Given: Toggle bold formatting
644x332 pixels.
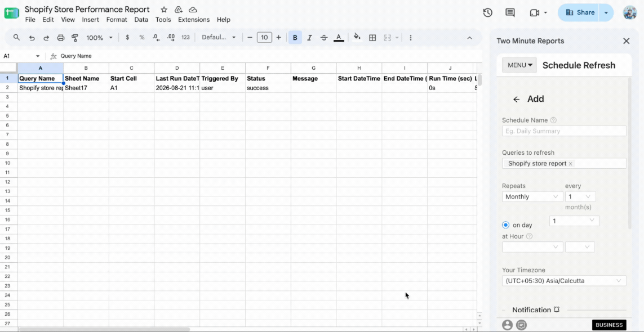Looking at the screenshot, I should (295, 37).
